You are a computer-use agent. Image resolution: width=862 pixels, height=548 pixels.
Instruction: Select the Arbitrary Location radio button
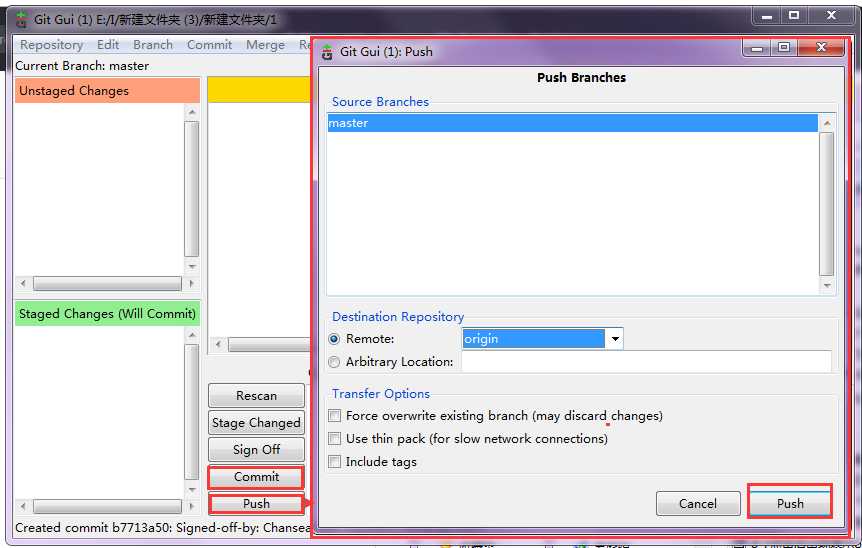pos(334,362)
